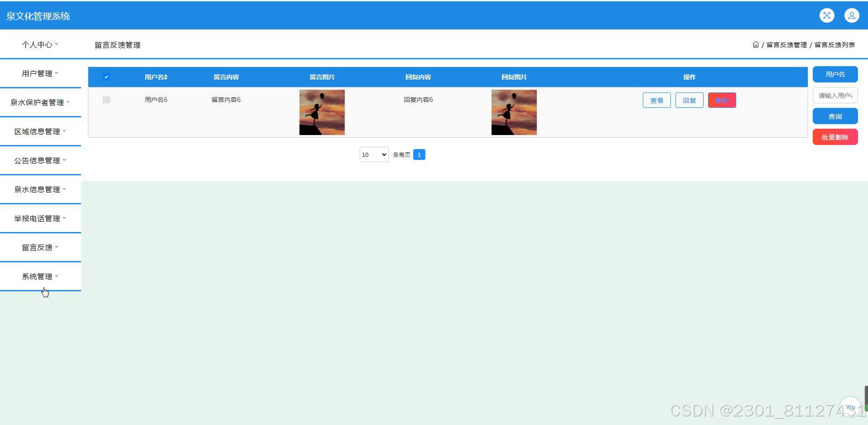The image size is (868, 425).
Task: Expand the 泉水信息管理 sidebar menu
Action: pos(40,189)
